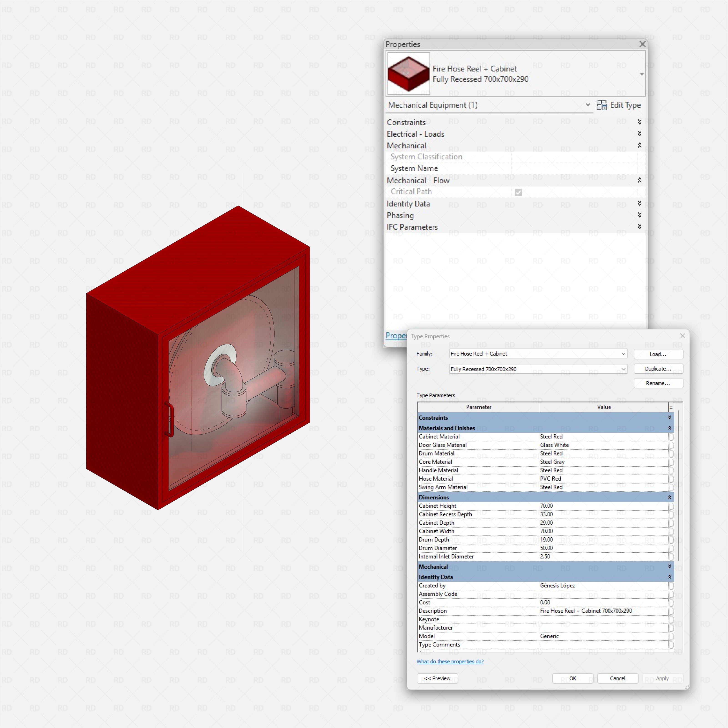Select Hose Material value 'PVC Red'

(x=604, y=479)
